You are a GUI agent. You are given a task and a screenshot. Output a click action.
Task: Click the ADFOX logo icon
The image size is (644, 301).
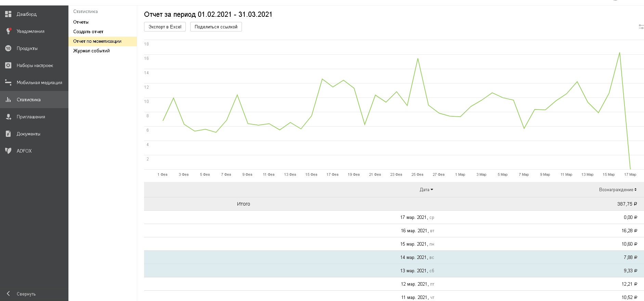[x=8, y=150]
